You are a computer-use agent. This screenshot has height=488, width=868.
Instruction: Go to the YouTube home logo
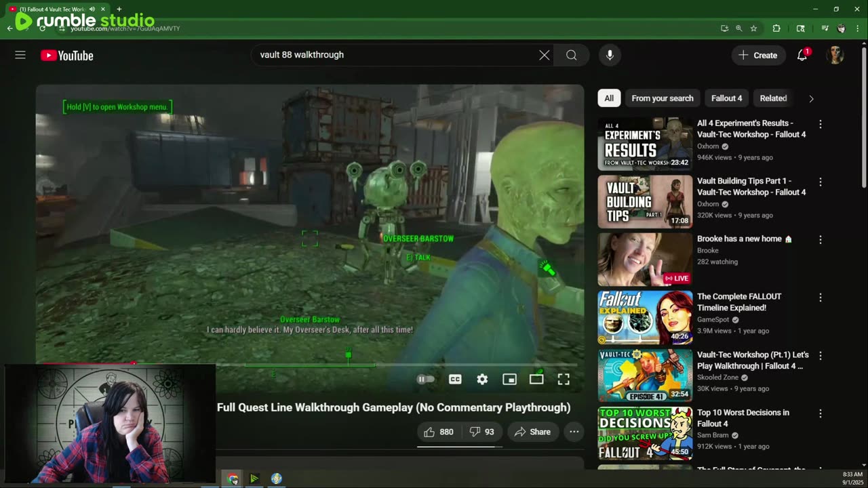[66, 56]
